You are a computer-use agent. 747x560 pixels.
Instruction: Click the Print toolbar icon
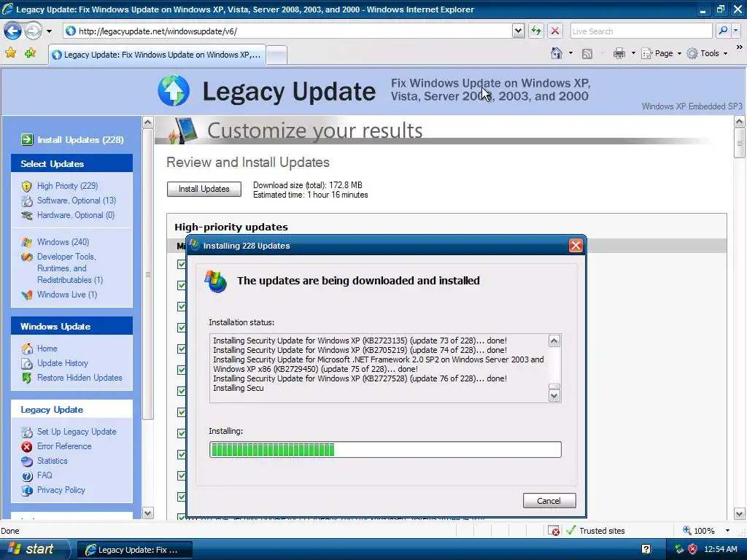(619, 53)
